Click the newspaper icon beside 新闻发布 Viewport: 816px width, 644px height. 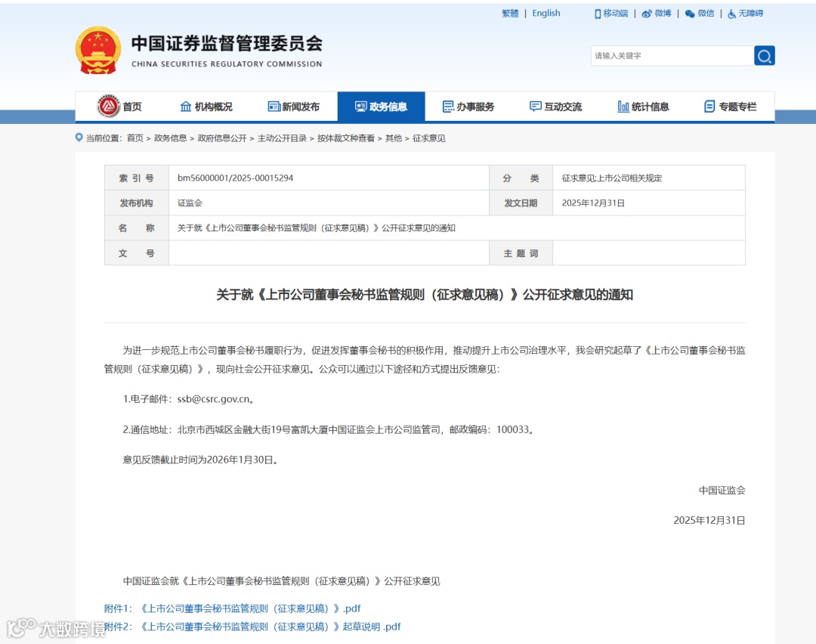274,107
